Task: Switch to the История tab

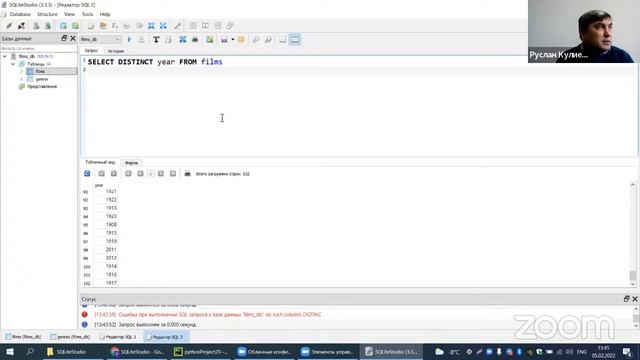Action: pyautogui.click(x=116, y=51)
